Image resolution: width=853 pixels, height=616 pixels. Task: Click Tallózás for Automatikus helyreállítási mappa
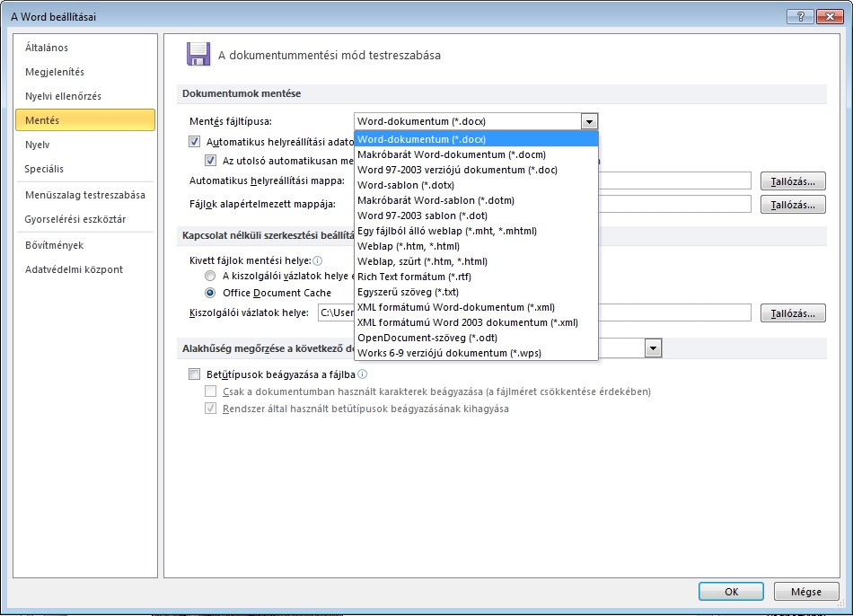coord(793,181)
